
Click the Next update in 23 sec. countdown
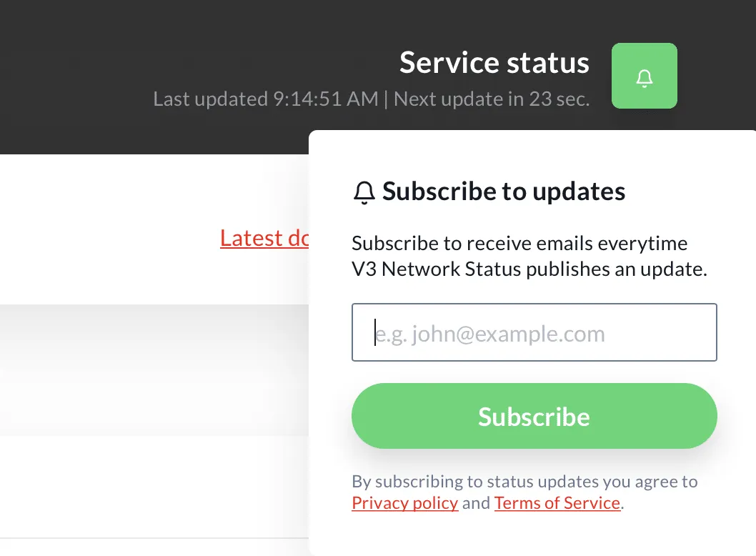point(491,99)
